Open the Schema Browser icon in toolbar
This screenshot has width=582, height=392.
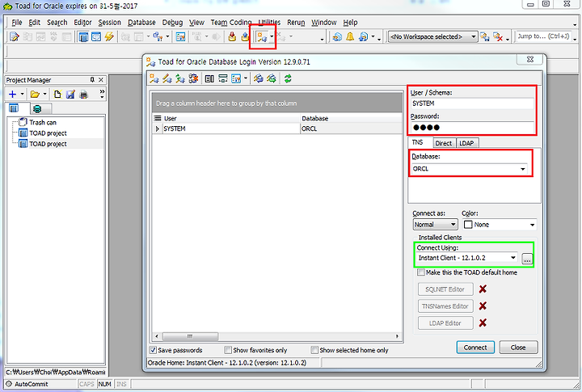[x=83, y=36]
